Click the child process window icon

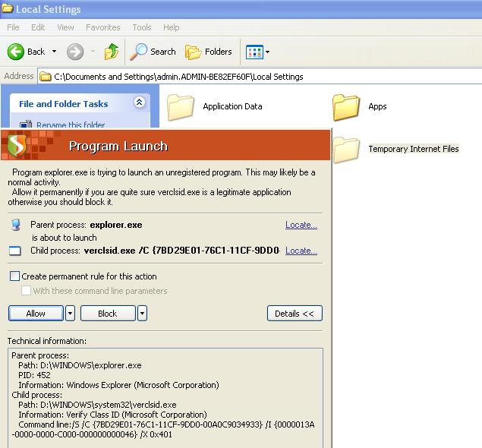(x=15, y=251)
